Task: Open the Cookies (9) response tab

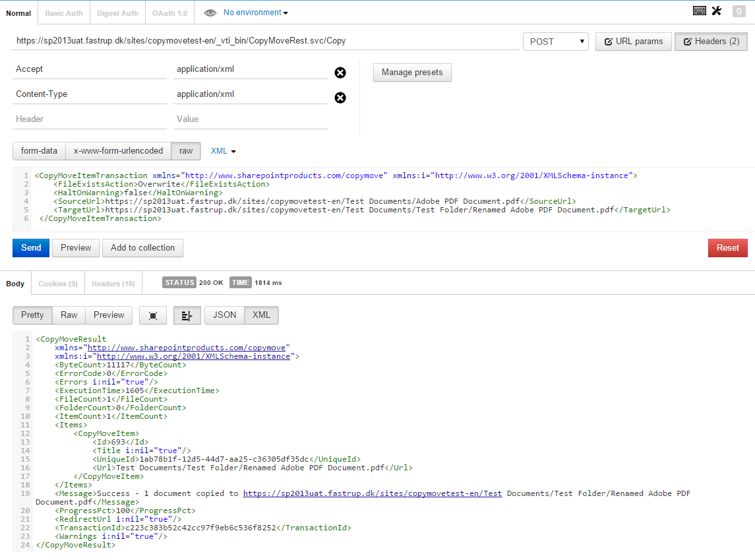Action: click(57, 283)
